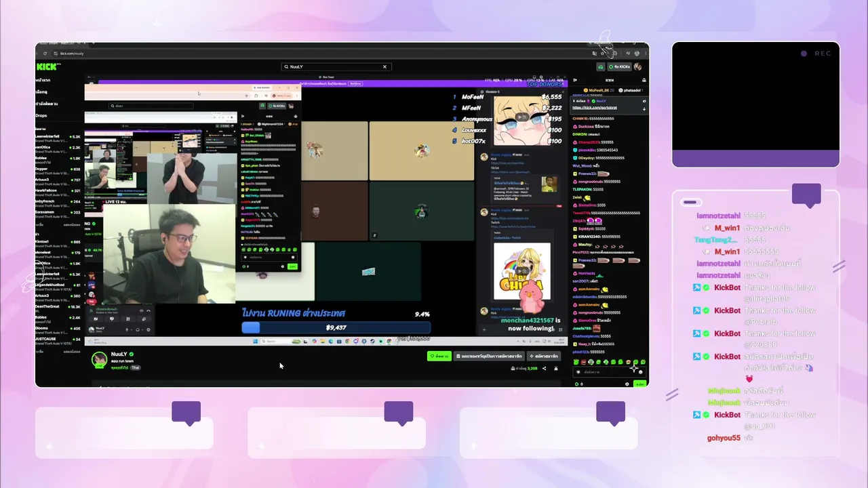868x488 pixels.
Task: Open Drops in the sidebar
Action: [x=41, y=115]
